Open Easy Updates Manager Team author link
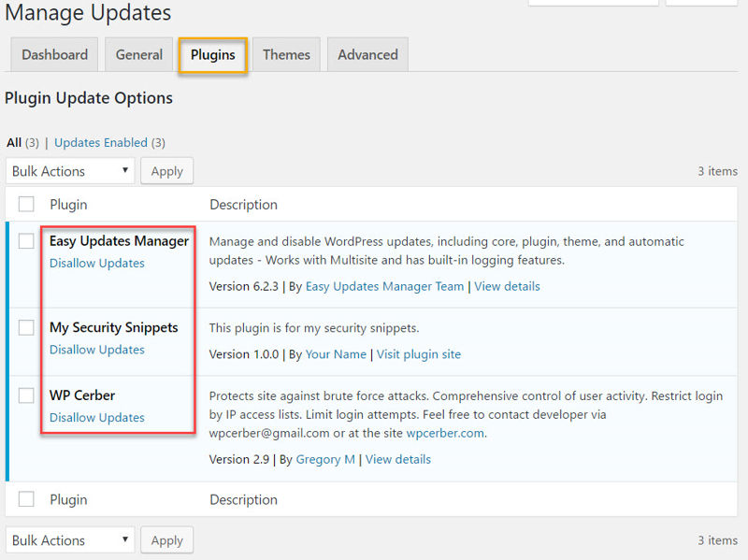The height and width of the screenshot is (560, 748). [384, 286]
